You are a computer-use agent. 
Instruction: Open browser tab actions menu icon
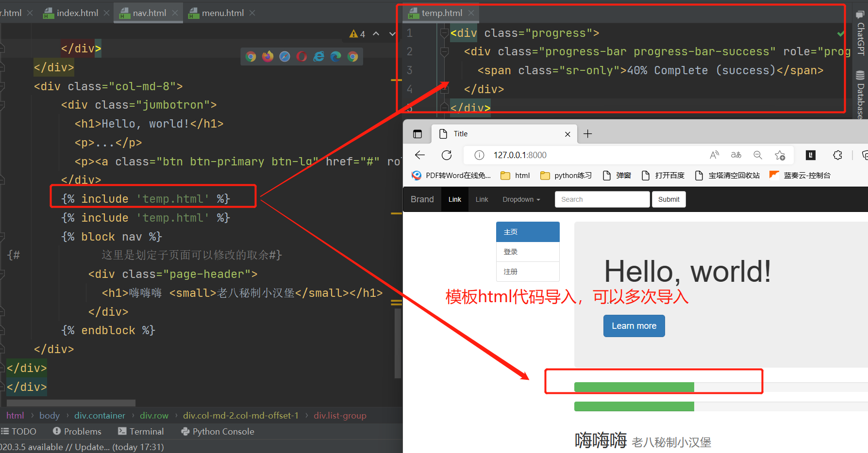point(417,134)
